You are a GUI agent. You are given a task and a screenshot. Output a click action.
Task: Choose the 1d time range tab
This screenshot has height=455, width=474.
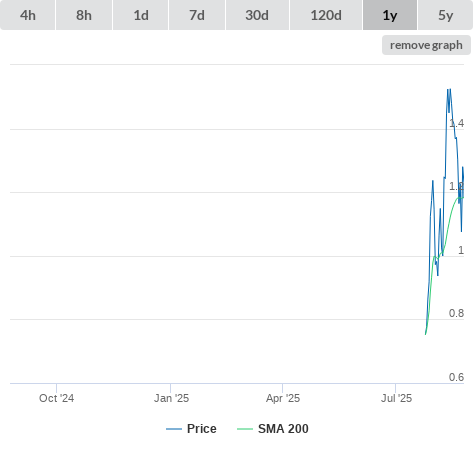141,15
